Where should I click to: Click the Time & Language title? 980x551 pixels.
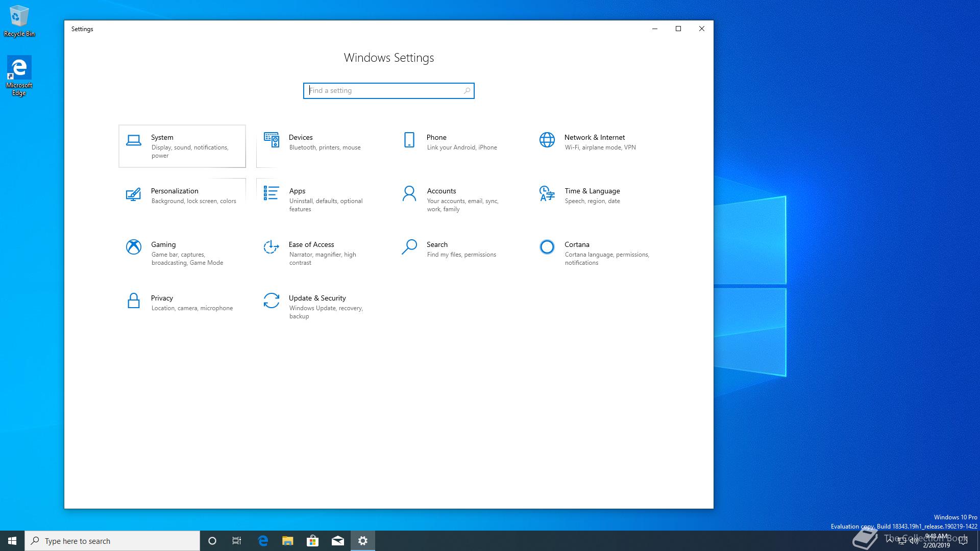(592, 191)
